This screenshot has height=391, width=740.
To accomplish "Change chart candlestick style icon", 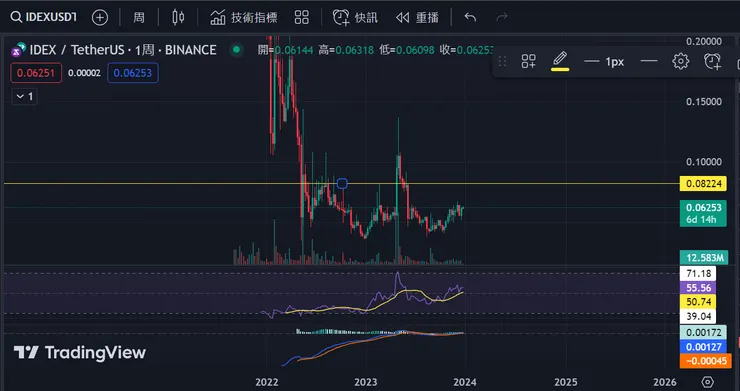I will pyautogui.click(x=177, y=17).
